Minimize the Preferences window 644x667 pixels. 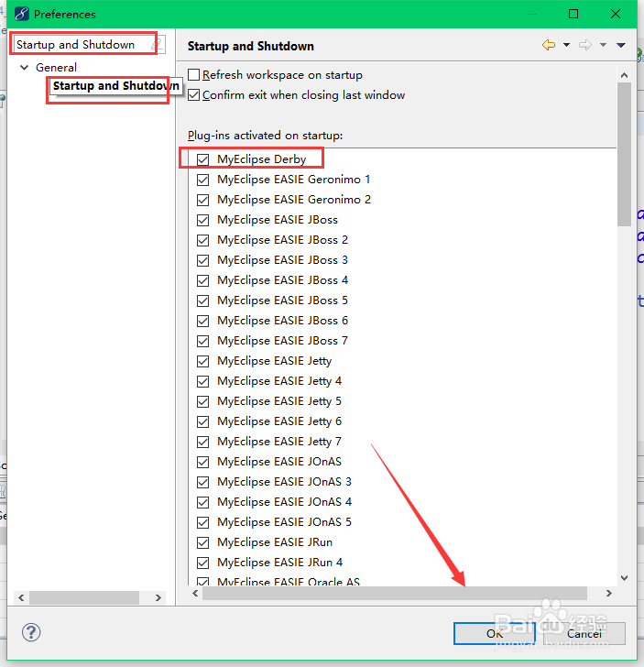[531, 14]
